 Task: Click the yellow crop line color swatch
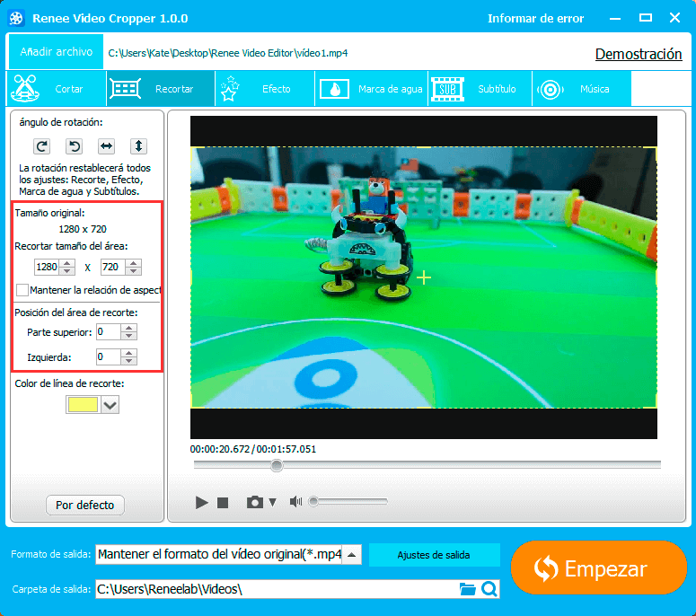(83, 405)
